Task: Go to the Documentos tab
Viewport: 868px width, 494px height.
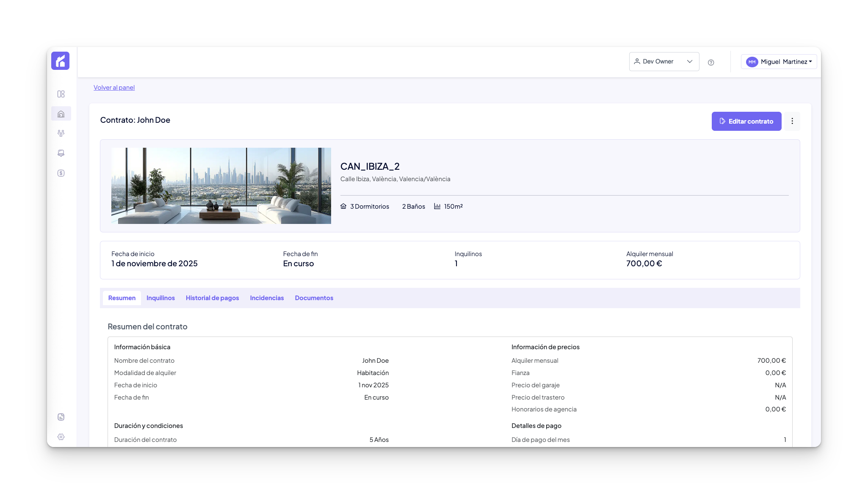Action: [314, 298]
